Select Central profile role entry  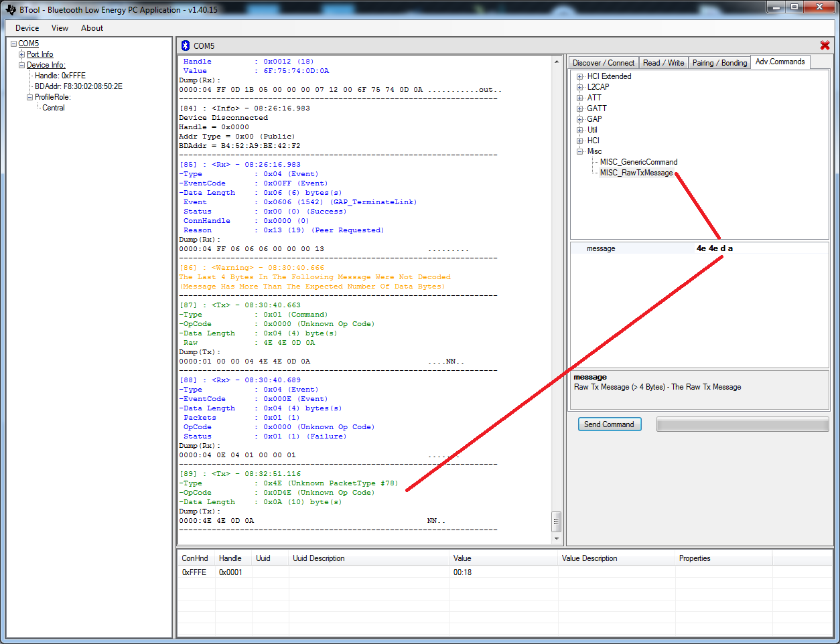coord(54,108)
